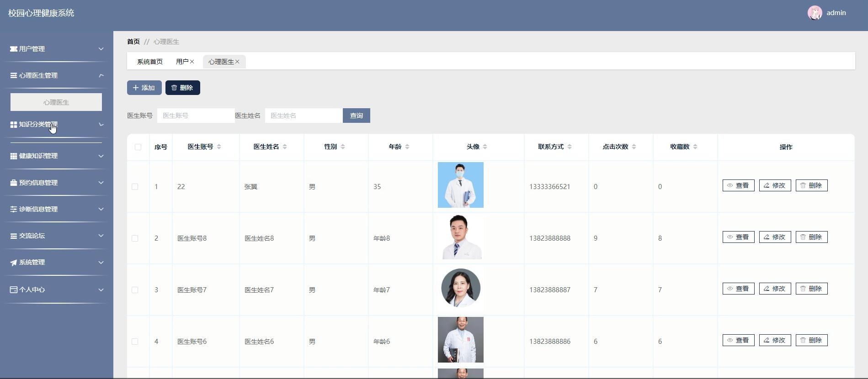Edit 医生账号8 row with 修改

click(x=775, y=237)
